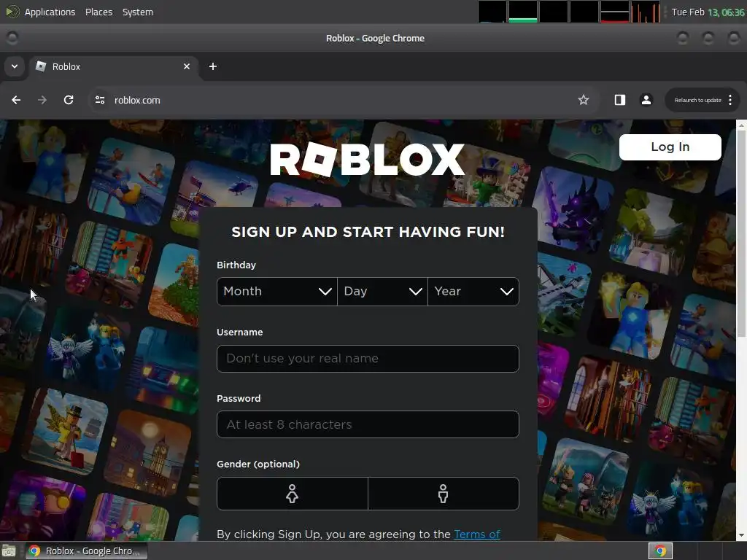Viewport: 747px width, 560px height.
Task: Click the browser forward arrow
Action: tap(42, 100)
